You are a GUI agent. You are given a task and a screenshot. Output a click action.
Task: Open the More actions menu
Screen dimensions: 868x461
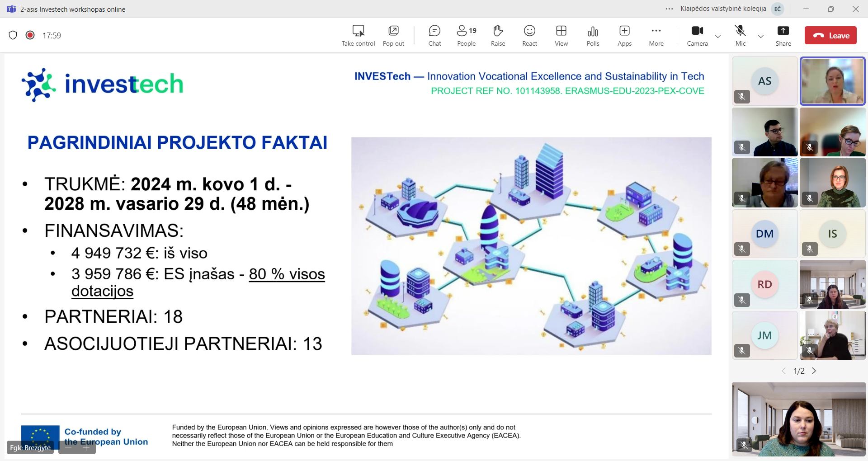pos(656,35)
